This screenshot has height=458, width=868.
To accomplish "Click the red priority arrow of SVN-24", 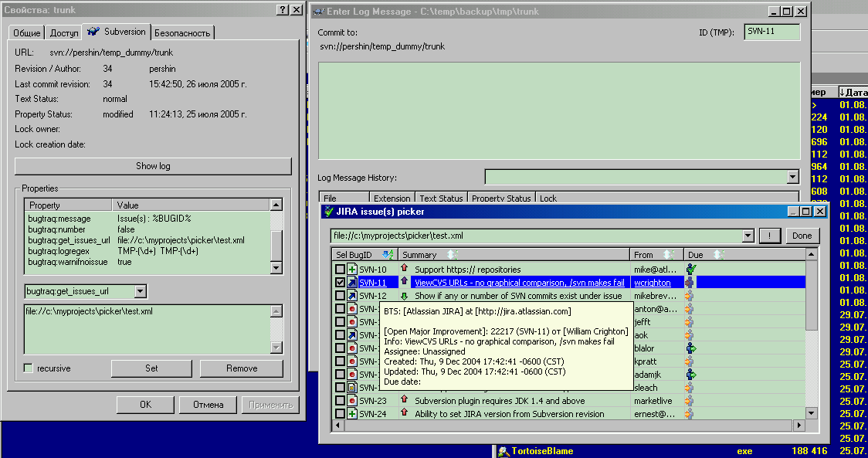I will [404, 412].
